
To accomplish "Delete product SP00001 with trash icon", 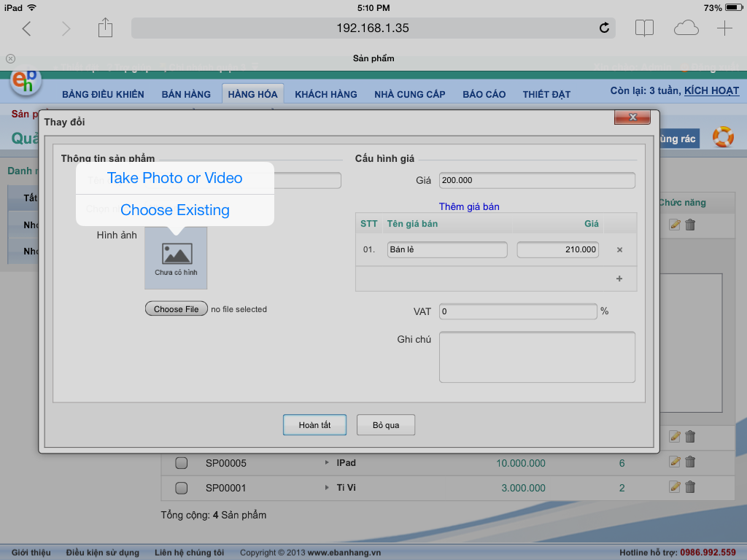I will 690,486.
